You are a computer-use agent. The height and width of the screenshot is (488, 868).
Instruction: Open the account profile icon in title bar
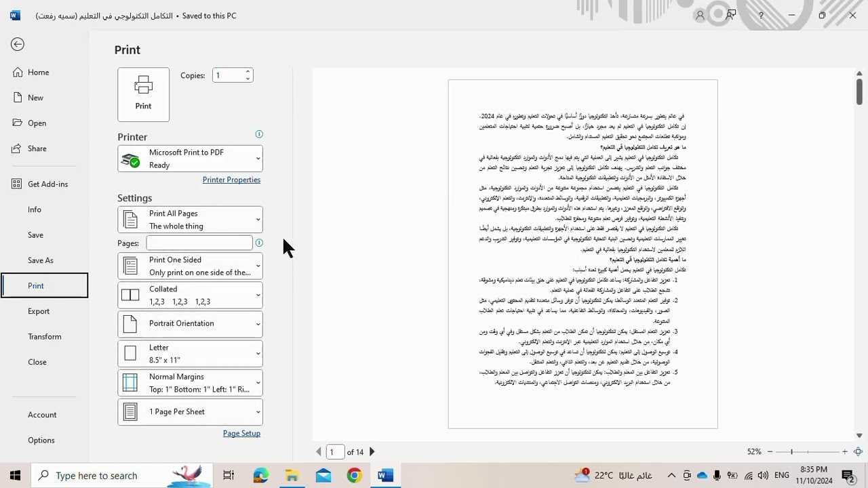pos(701,15)
